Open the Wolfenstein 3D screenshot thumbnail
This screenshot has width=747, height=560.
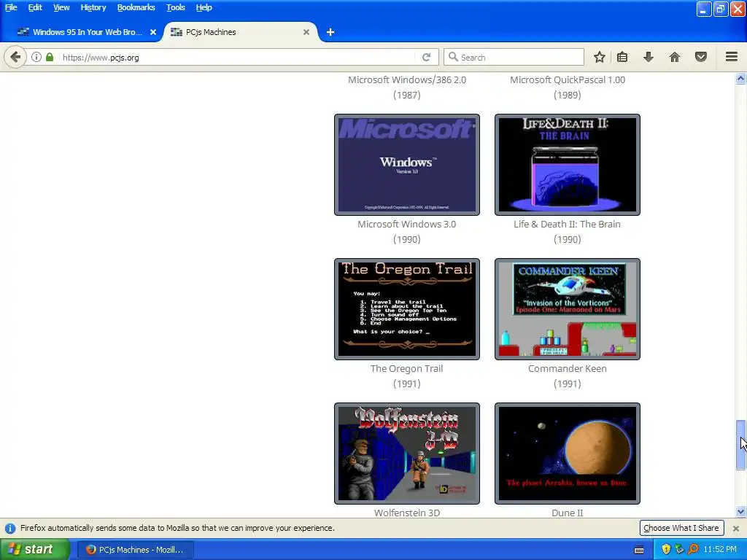click(x=407, y=454)
